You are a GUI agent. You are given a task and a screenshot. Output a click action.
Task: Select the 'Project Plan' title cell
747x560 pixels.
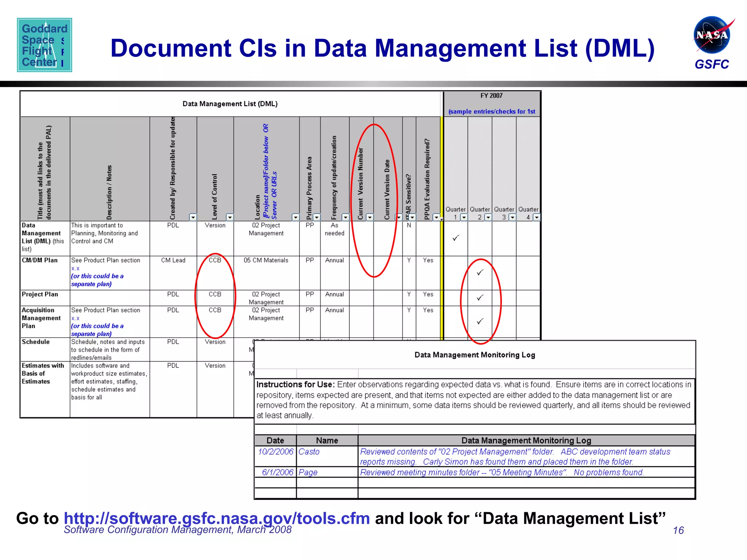(x=45, y=298)
